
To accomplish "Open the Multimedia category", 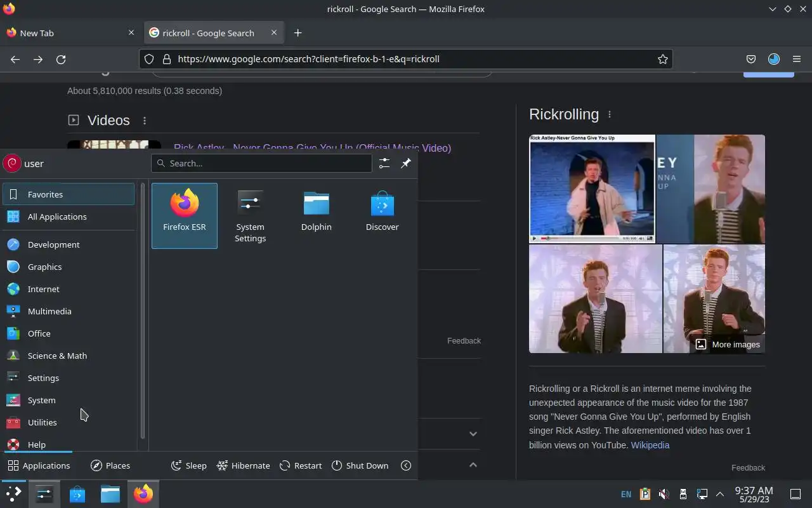I will [x=69, y=311].
